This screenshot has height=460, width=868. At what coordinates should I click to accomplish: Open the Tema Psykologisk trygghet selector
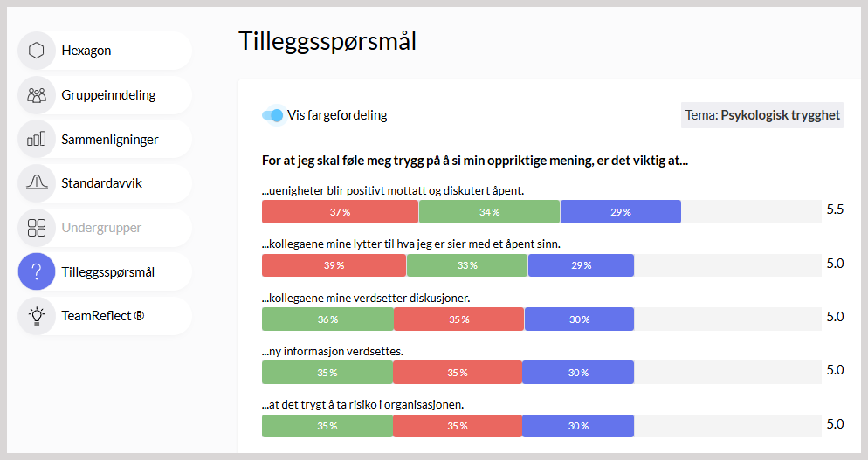[x=762, y=115]
